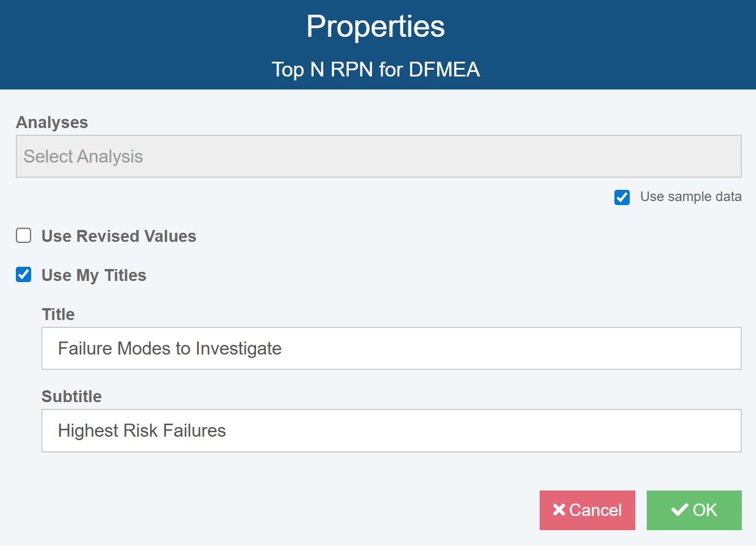Screen dimensions: 756x546
Task: Click the "Analyses" field label
Action: 52,122
